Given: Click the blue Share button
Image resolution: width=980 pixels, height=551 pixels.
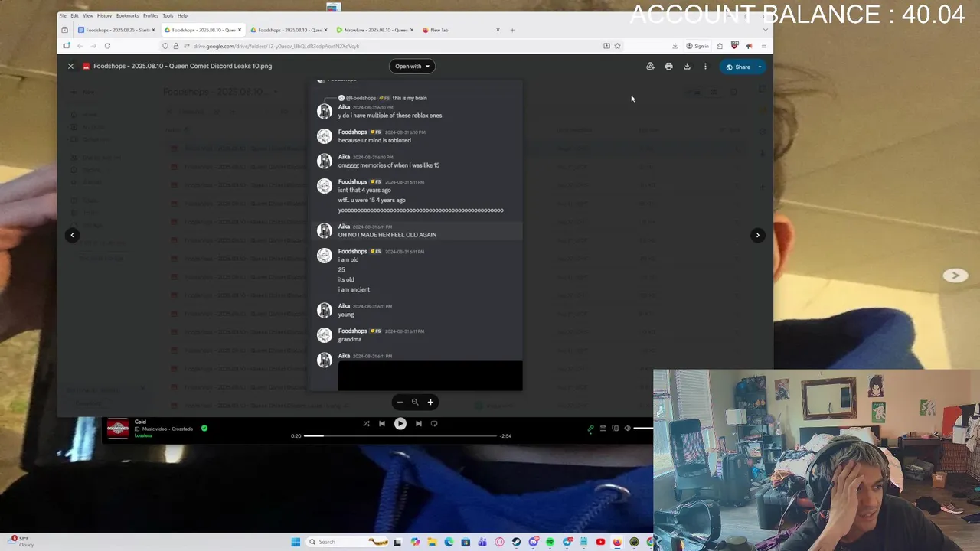Looking at the screenshot, I should (738, 67).
